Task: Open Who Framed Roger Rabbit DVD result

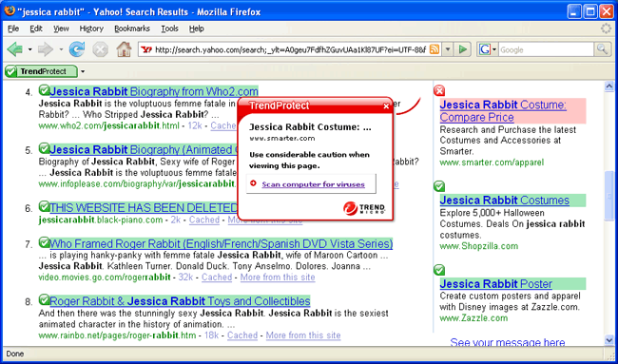Action: click(x=222, y=243)
